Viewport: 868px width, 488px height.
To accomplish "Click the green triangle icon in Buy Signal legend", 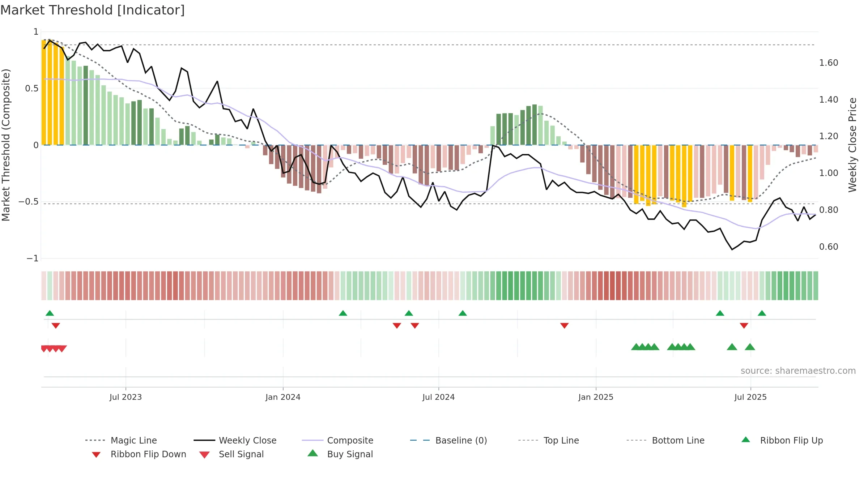I will (x=312, y=453).
